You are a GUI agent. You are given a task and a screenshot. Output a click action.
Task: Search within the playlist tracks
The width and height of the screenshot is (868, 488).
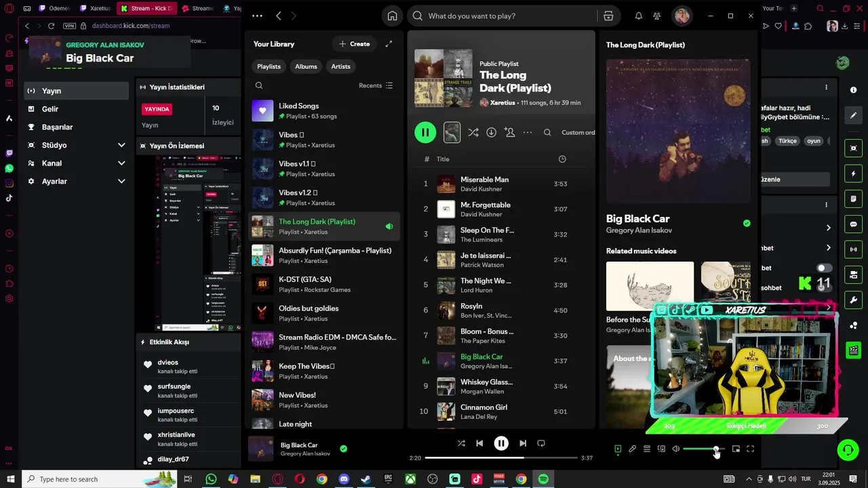click(547, 133)
